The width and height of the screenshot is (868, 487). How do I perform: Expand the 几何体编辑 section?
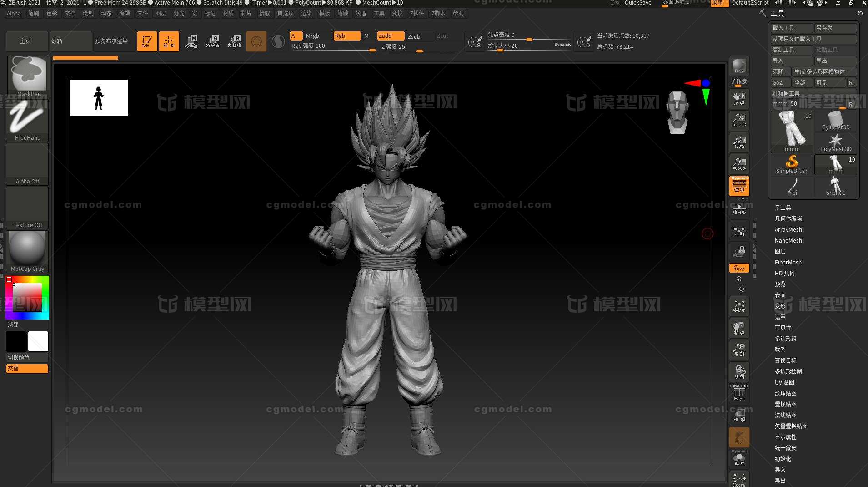click(788, 218)
